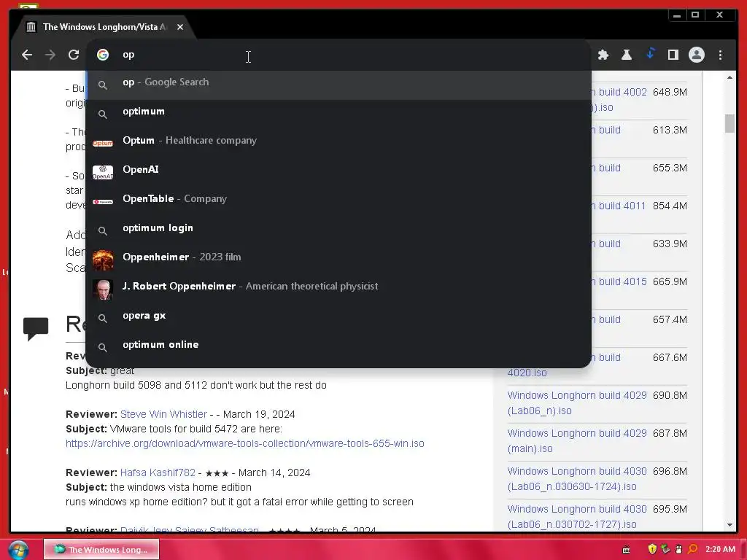Click magnifier icon beside 'optimum online'
Image resolution: width=747 pixels, height=560 pixels.
(102, 348)
